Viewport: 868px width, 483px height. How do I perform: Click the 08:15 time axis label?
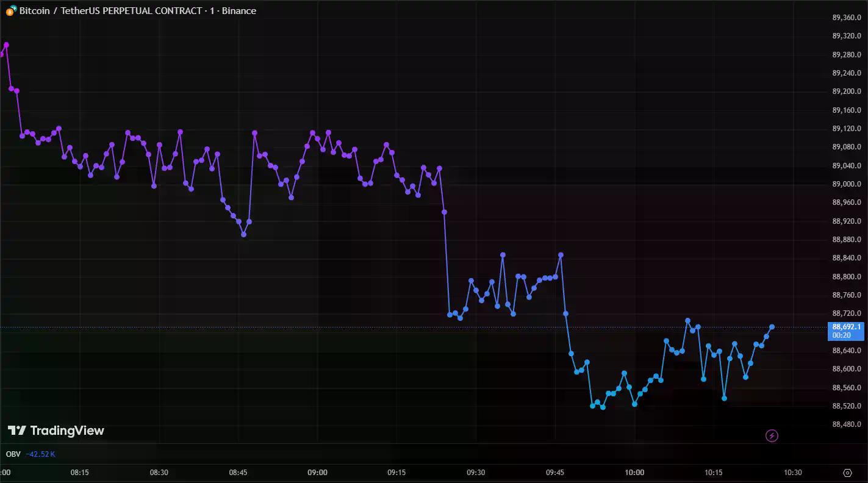click(x=80, y=473)
